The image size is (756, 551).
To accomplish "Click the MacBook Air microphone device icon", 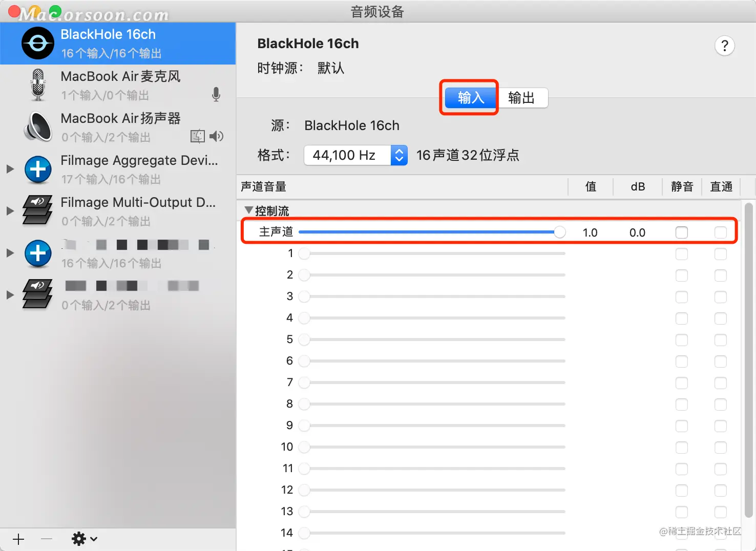I will 38,85.
